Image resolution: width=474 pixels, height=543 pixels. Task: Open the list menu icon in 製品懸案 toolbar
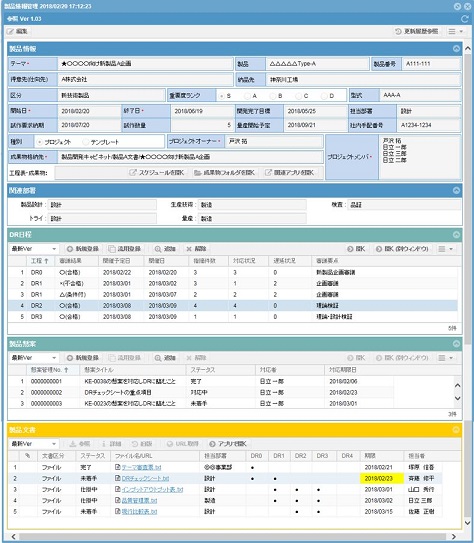[446, 358]
